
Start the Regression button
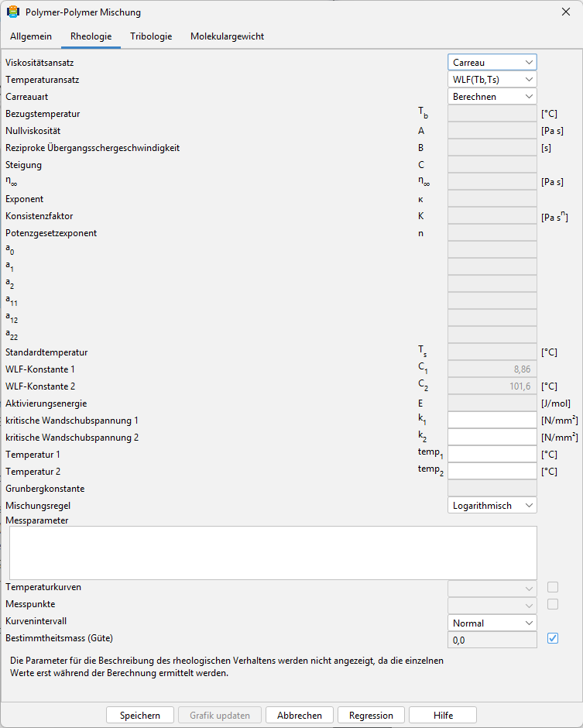pyautogui.click(x=371, y=715)
